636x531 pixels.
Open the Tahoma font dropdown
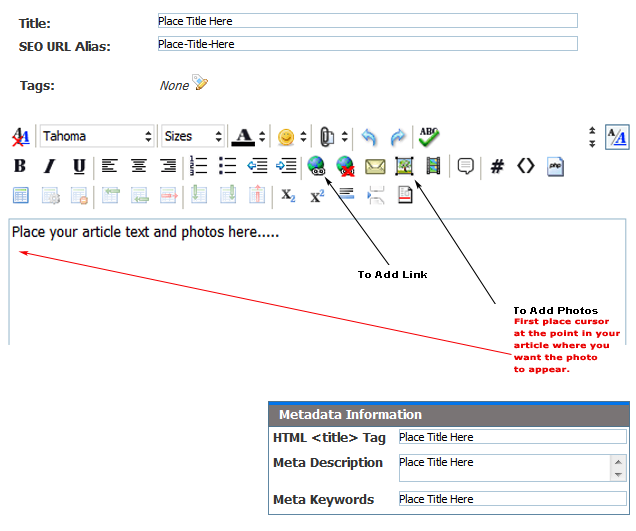pyautogui.click(x=98, y=137)
